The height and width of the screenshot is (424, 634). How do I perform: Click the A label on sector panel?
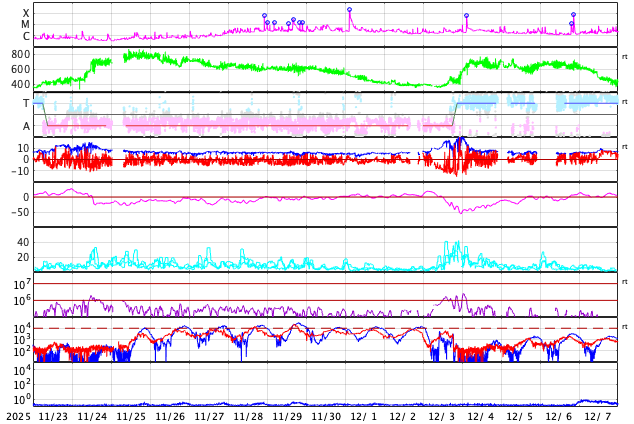(x=26, y=126)
